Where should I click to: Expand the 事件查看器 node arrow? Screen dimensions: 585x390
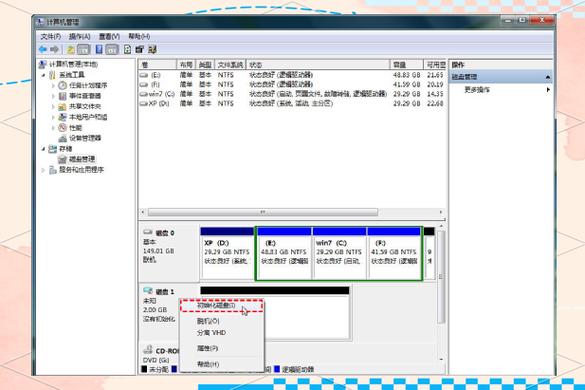pos(53,96)
